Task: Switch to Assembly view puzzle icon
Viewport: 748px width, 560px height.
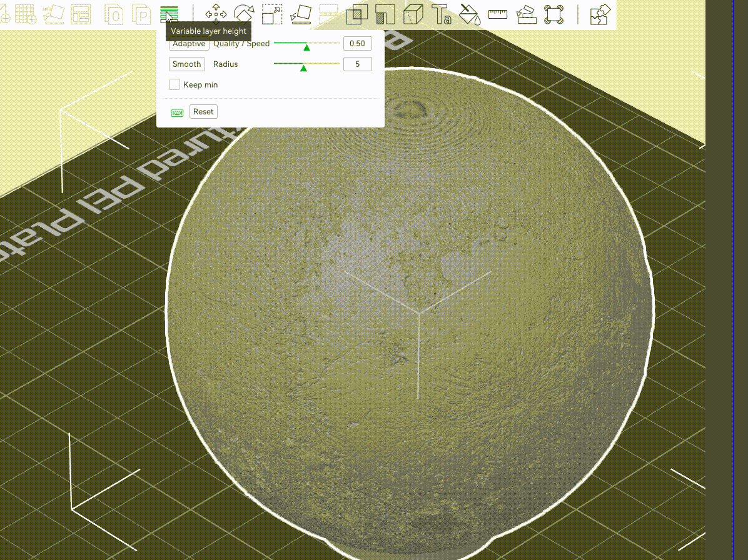Action: pos(600,14)
